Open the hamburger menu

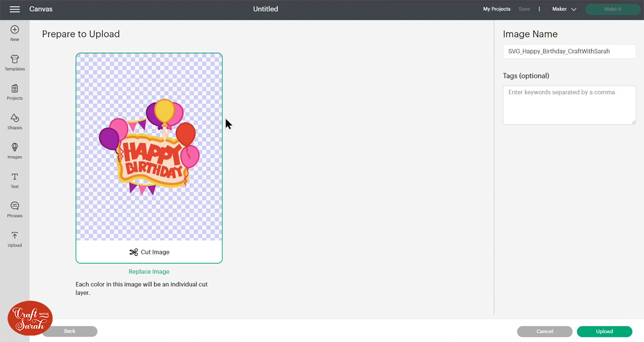coord(14,9)
